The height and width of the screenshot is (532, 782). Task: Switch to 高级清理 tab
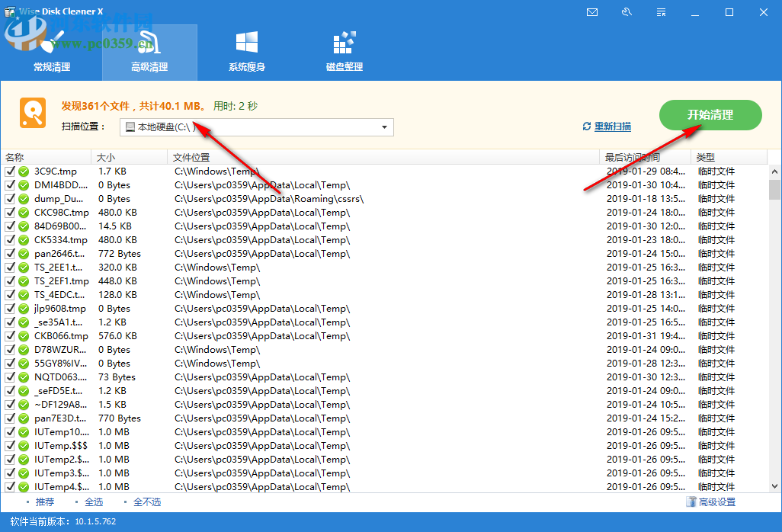[149, 53]
